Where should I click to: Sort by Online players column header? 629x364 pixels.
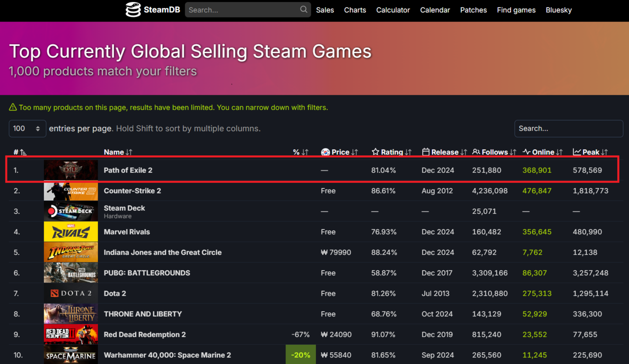(x=543, y=152)
